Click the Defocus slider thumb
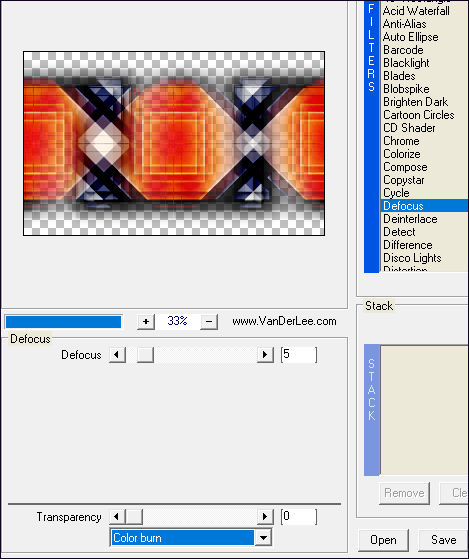The height and width of the screenshot is (559, 469). (145, 355)
